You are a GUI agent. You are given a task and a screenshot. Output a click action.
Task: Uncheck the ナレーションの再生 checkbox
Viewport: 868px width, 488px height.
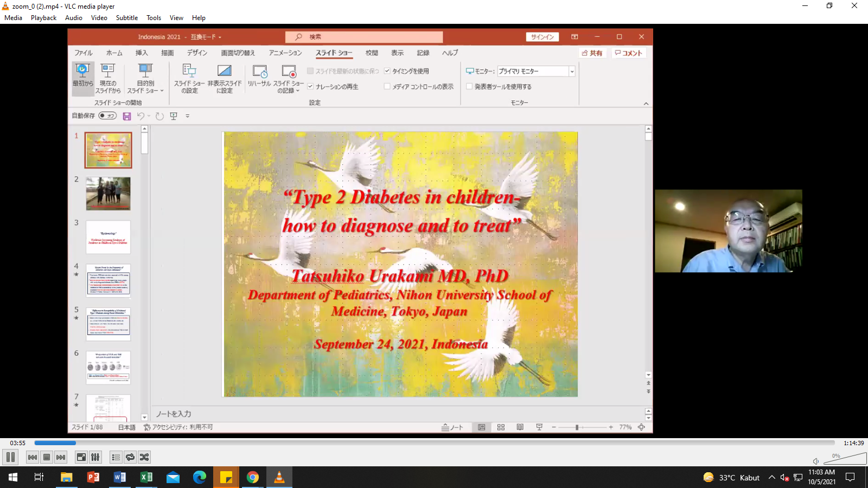tap(310, 87)
